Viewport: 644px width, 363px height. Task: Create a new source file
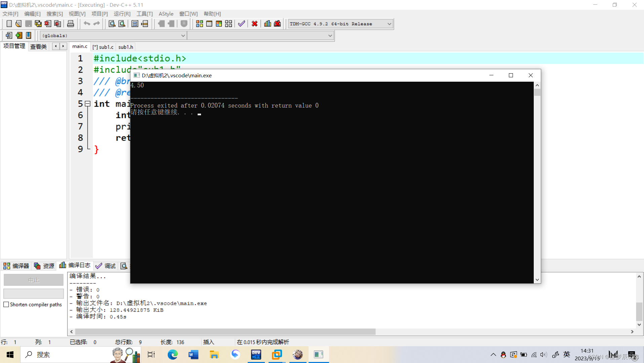[x=9, y=24]
